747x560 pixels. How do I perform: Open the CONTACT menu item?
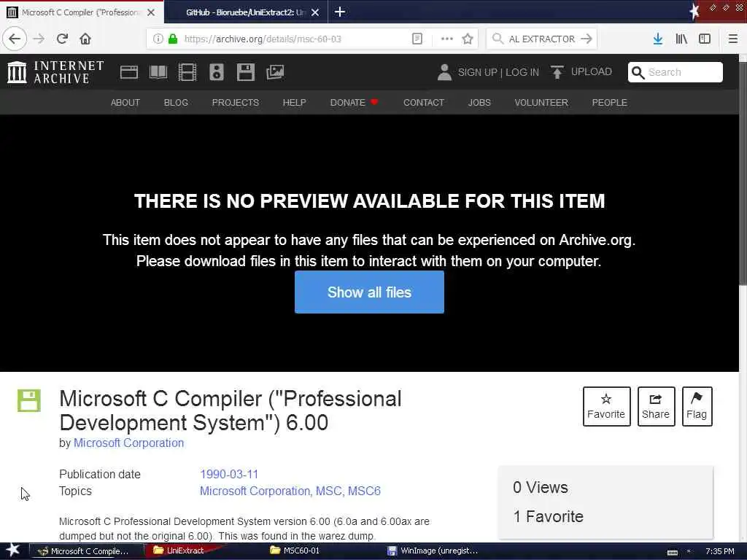tap(424, 102)
